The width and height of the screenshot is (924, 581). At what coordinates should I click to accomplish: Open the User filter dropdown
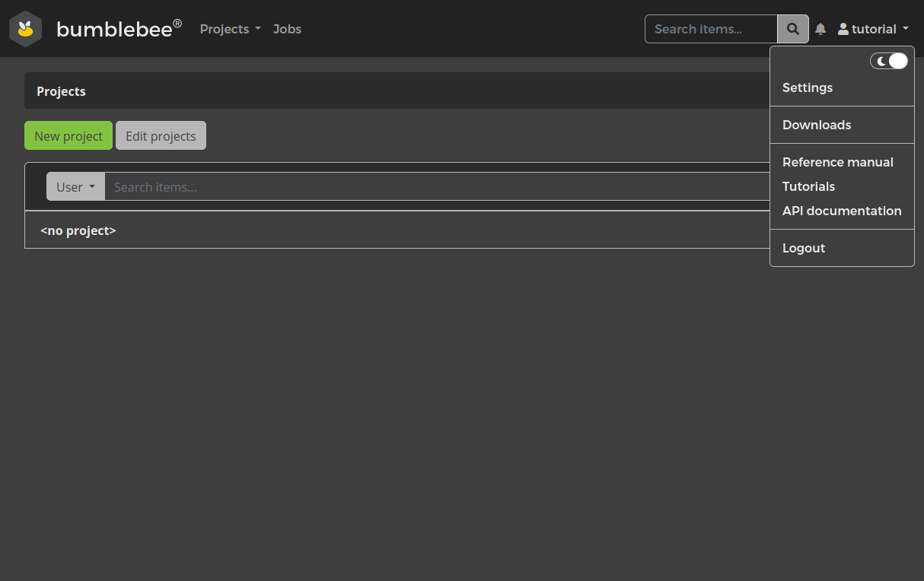click(x=75, y=187)
